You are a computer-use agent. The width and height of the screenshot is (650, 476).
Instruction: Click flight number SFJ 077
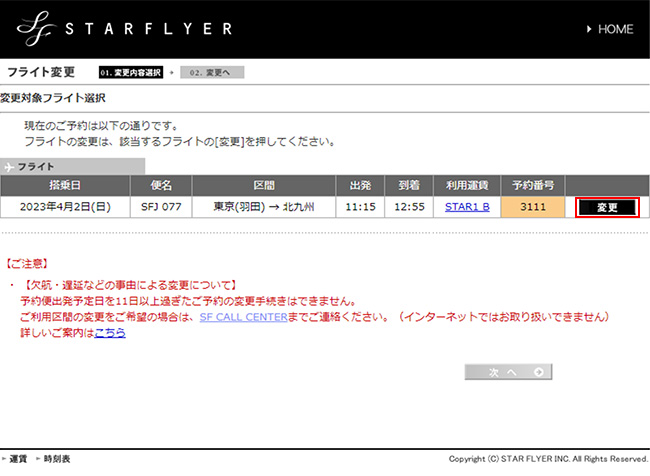click(160, 207)
